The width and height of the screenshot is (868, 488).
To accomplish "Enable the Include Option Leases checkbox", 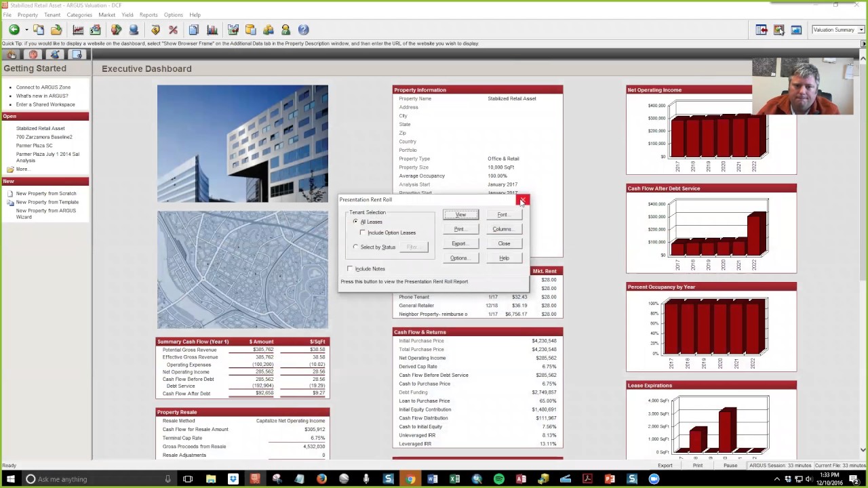I will tap(363, 232).
